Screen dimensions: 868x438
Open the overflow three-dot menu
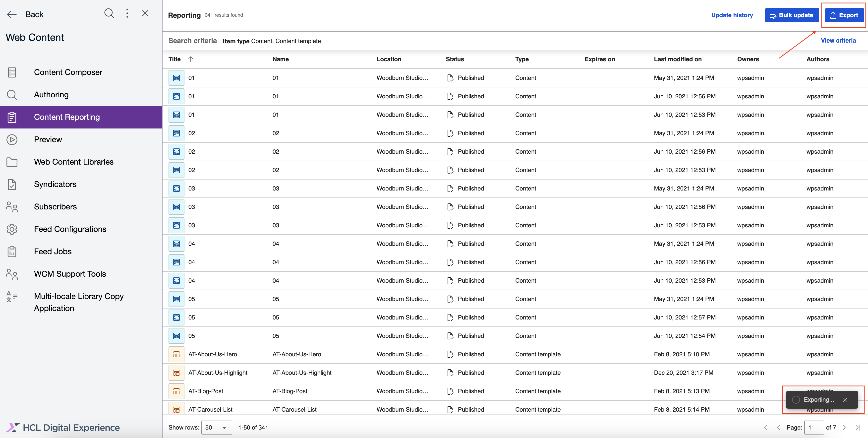click(127, 13)
